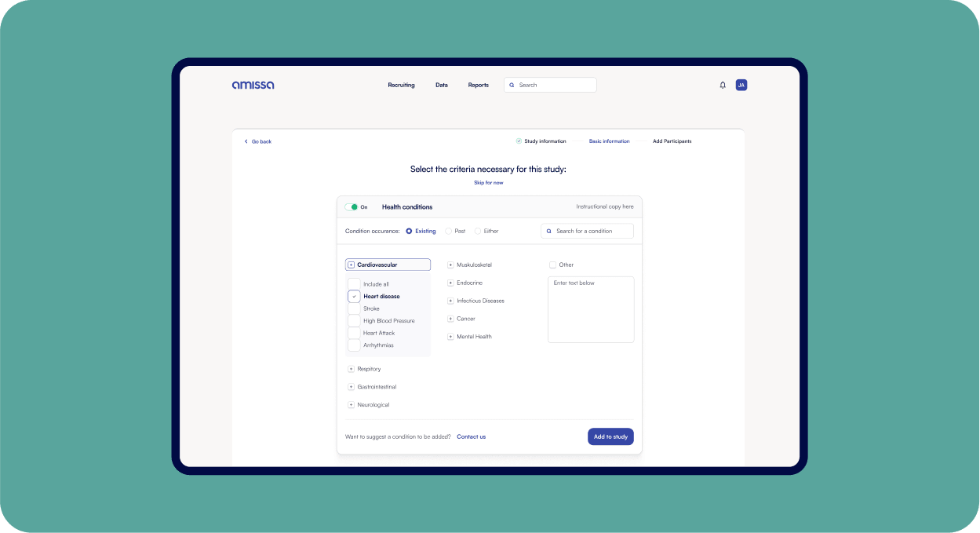Expand the Respitory category
Screen dimensions: 980x533
pos(352,369)
